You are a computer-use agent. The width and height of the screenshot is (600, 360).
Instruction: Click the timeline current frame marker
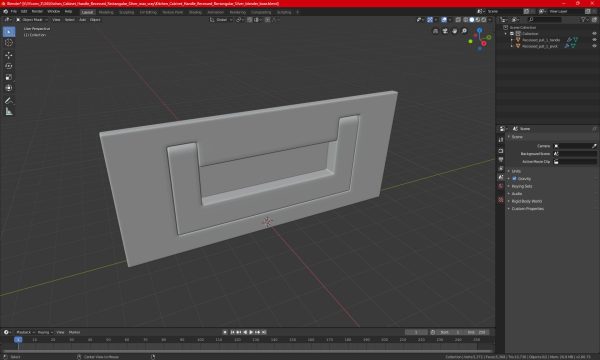pos(18,339)
